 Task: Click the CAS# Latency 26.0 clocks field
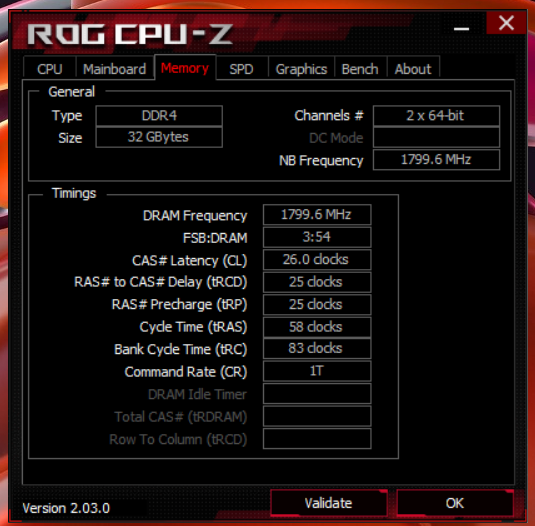click(317, 260)
